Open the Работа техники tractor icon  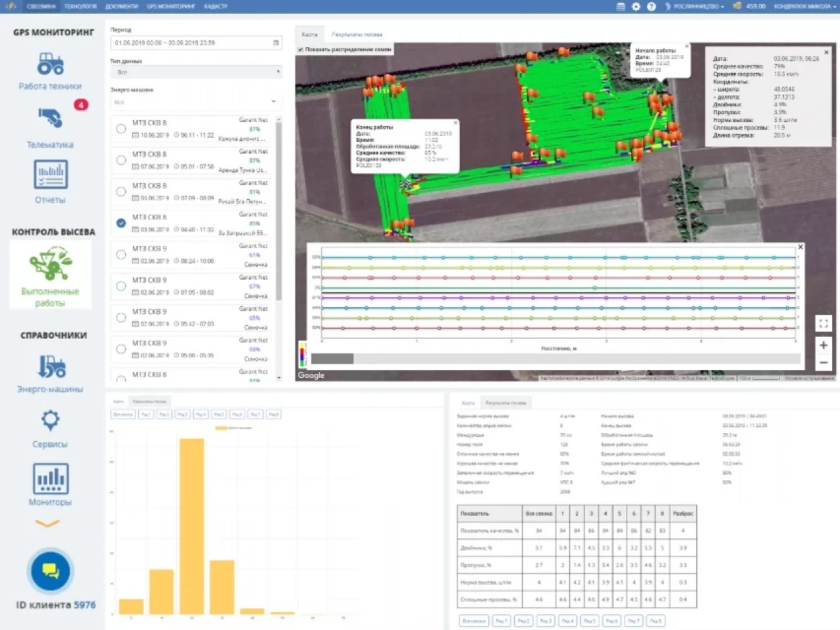[x=51, y=64]
